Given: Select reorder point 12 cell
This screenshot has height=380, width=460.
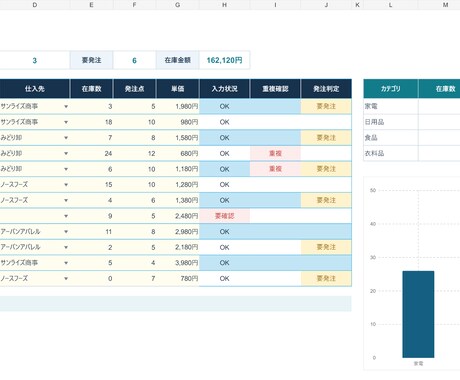Looking at the screenshot, I should tap(134, 153).
